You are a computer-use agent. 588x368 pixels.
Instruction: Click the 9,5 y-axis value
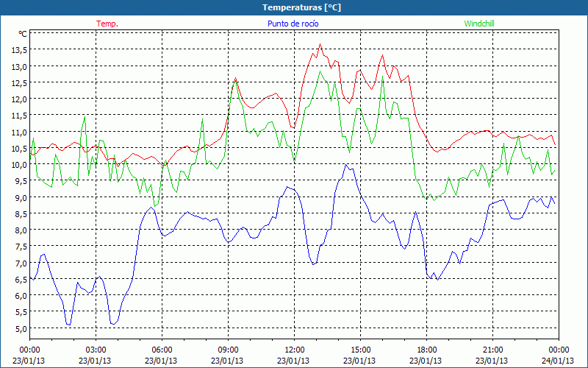tap(22, 180)
